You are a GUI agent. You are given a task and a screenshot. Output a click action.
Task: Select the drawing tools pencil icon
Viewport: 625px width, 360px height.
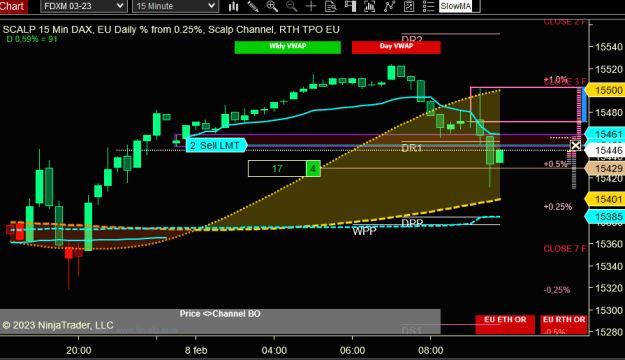click(253, 6)
